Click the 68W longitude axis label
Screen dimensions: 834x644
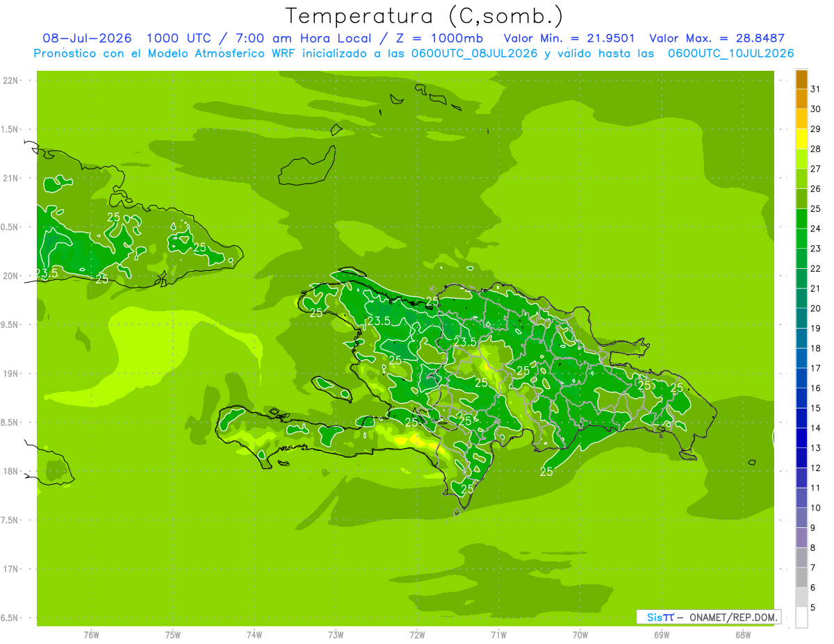743,634
